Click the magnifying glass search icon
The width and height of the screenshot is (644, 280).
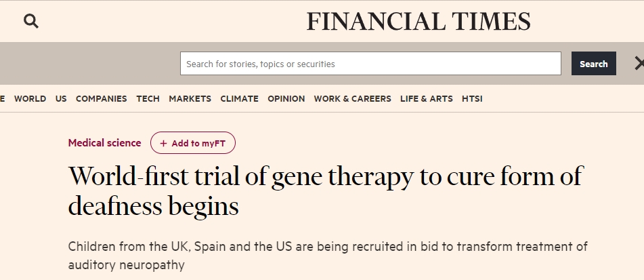(31, 22)
